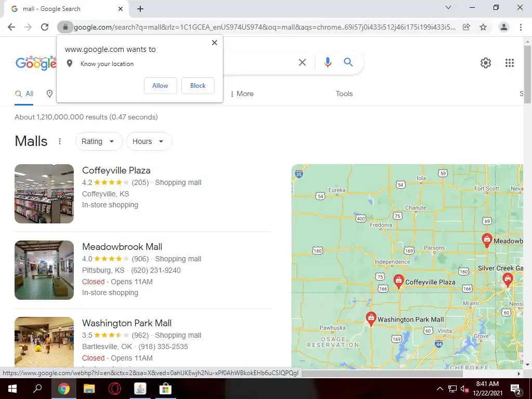Open Coffeyville Plaza listing title
The height and width of the screenshot is (399, 532).
pos(116,170)
